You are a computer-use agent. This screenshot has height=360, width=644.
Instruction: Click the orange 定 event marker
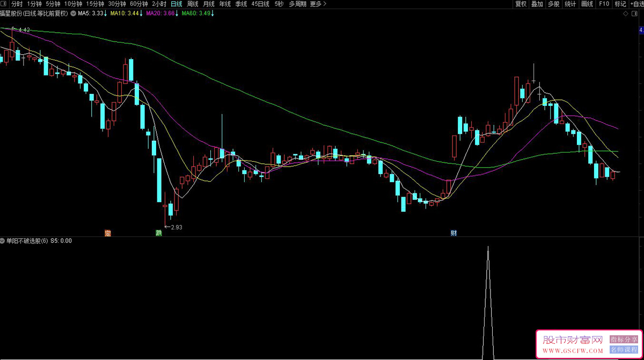[108, 233]
